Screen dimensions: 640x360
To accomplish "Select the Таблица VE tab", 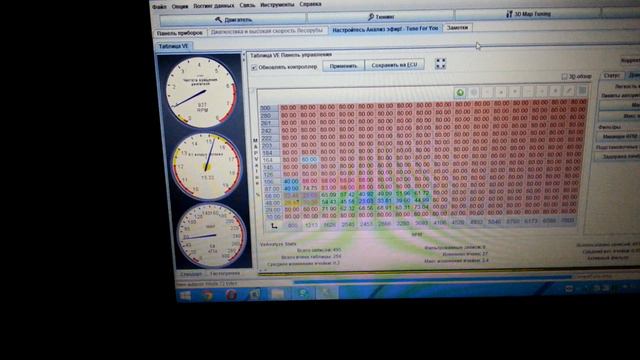I will 173,46.
